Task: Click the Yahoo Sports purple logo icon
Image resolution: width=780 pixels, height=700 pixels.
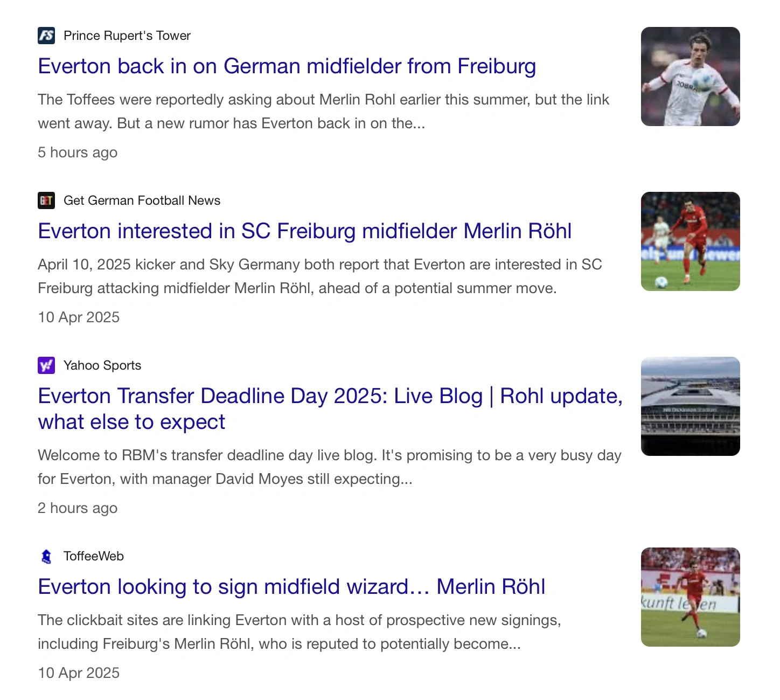Action: [x=46, y=365]
